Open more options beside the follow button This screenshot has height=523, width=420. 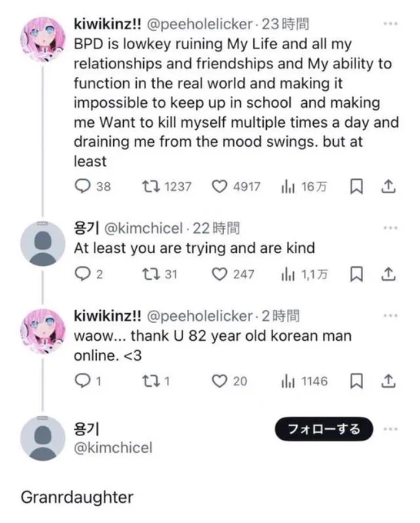[x=390, y=429]
